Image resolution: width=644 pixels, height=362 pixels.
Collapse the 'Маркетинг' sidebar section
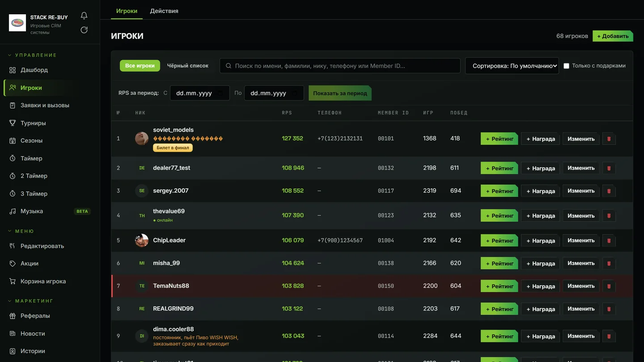(x=31, y=301)
